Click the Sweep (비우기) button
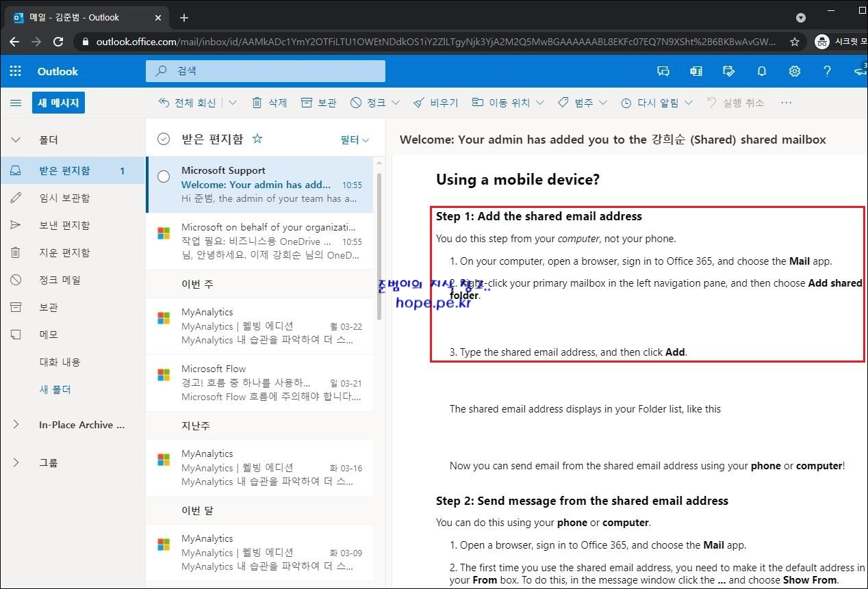 tap(436, 103)
